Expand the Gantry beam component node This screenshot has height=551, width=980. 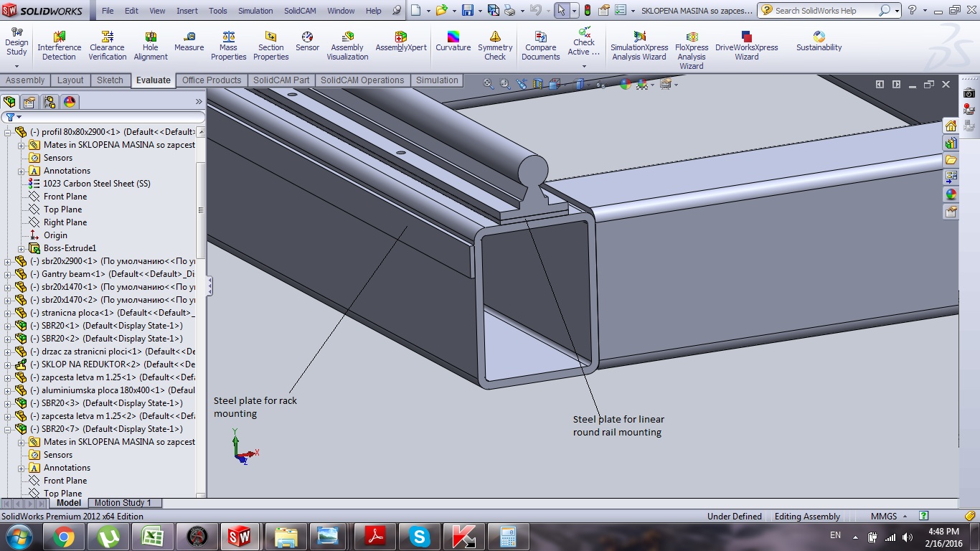point(8,274)
